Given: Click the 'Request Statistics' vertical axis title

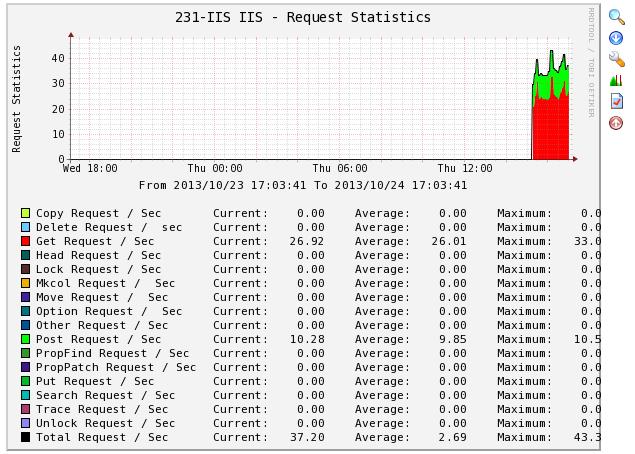Looking at the screenshot, I should (16, 99).
